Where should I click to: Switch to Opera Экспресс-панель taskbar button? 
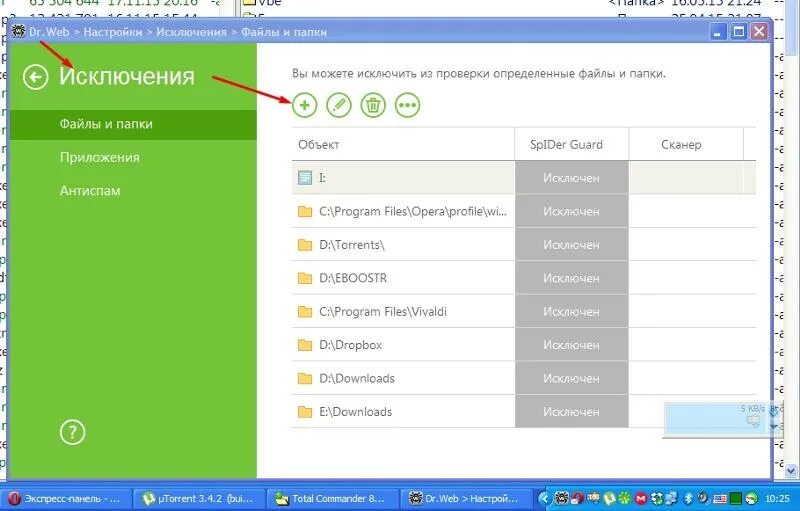(66, 498)
